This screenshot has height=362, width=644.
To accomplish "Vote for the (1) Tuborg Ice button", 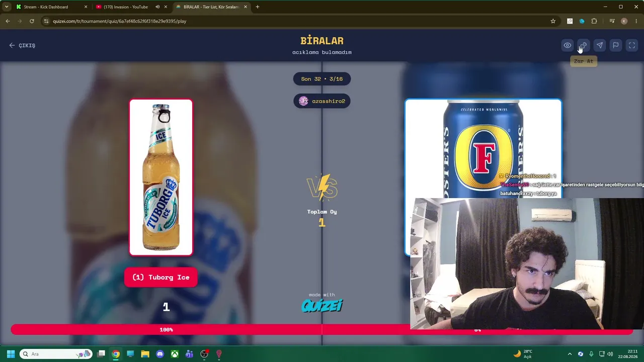I will [161, 278].
